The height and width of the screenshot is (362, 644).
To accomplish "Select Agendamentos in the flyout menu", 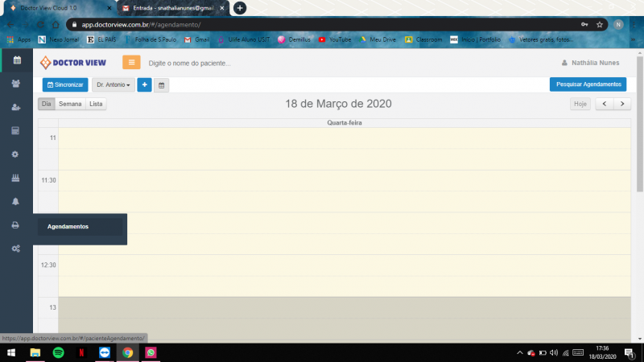I will 68,226.
